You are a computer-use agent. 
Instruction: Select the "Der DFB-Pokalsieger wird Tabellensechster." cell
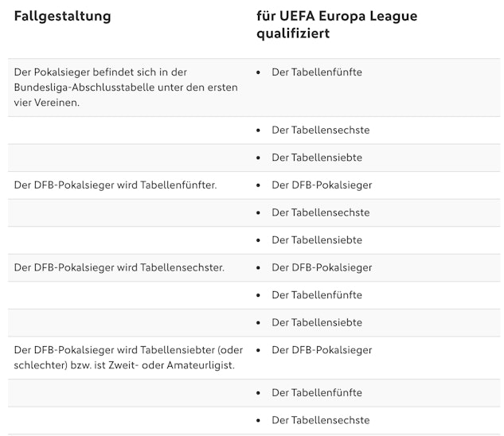(119, 267)
